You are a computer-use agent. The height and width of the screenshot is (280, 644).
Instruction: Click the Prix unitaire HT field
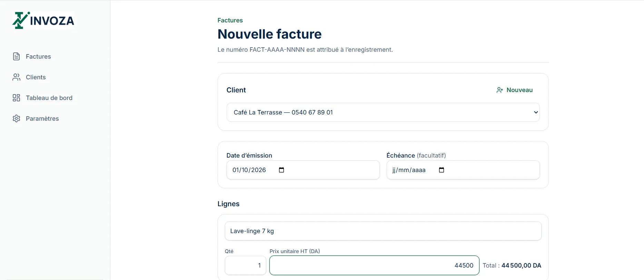pos(374,266)
